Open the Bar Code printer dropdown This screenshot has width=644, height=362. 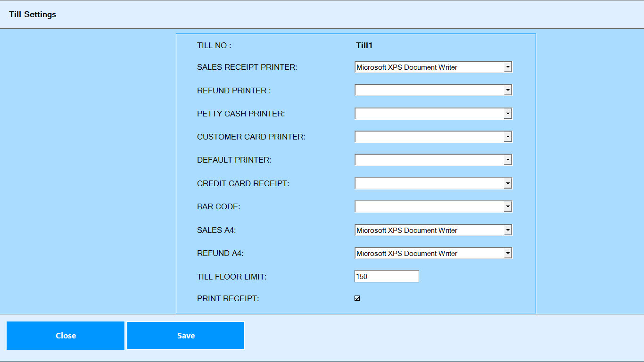tap(433, 207)
